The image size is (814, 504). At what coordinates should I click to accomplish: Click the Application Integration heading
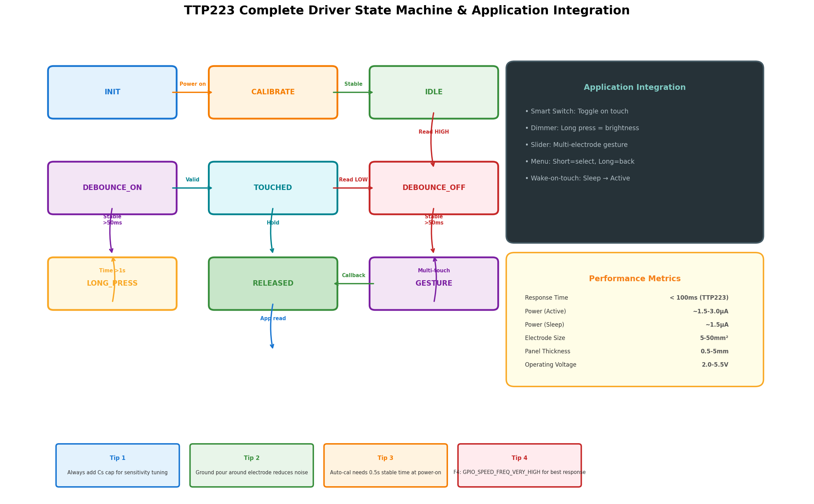click(x=635, y=87)
